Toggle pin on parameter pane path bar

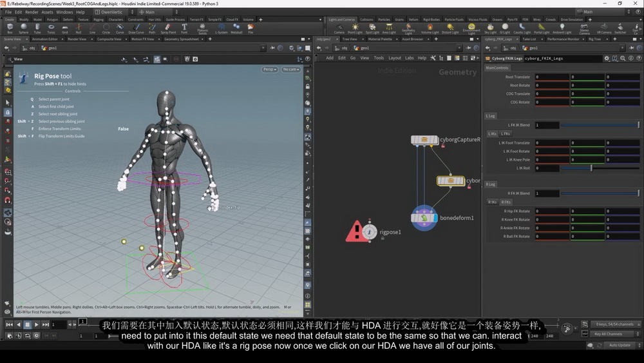[x=631, y=48]
